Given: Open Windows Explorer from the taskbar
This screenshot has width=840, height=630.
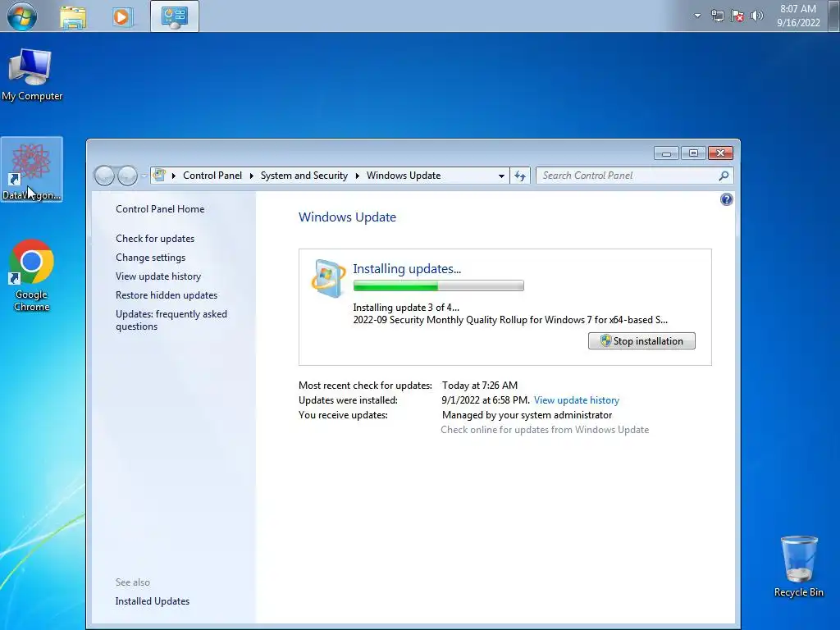Looking at the screenshot, I should point(73,16).
